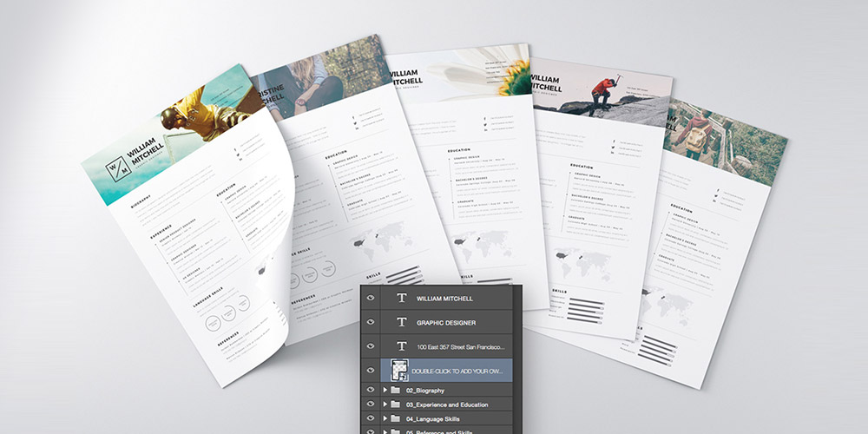
Task: Click the 03_Experience and Education folder icon
Action: point(396,404)
